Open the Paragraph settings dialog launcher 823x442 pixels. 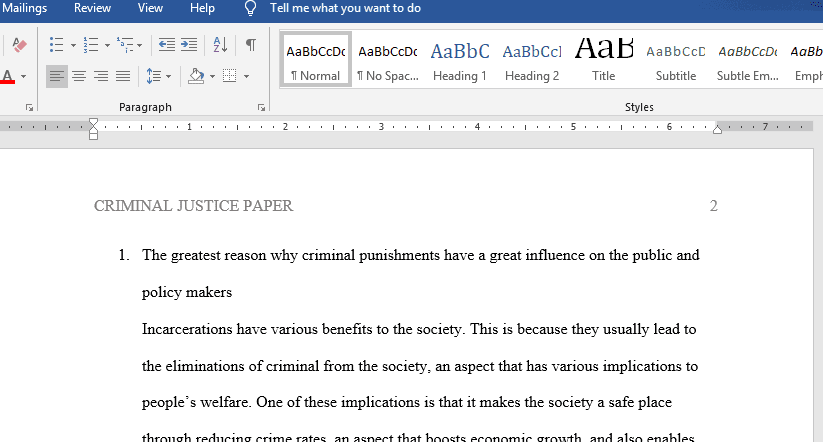[261, 108]
